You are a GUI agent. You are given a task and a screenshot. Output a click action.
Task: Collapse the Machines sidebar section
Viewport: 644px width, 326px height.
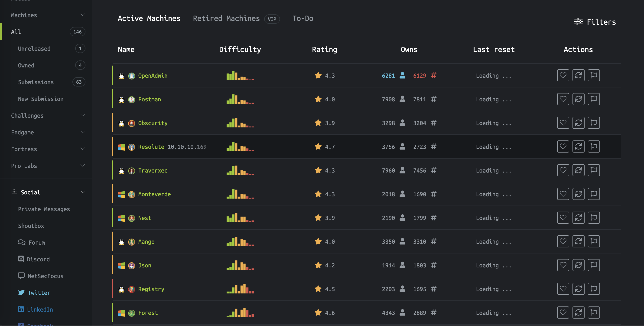[x=82, y=15]
